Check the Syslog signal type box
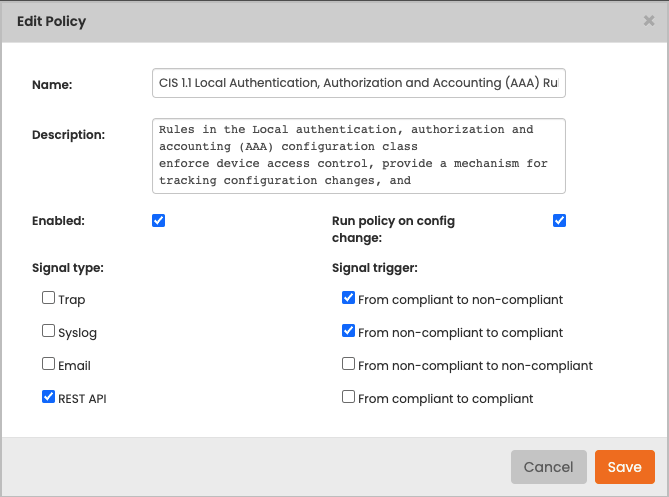The width and height of the screenshot is (669, 497). point(48,331)
